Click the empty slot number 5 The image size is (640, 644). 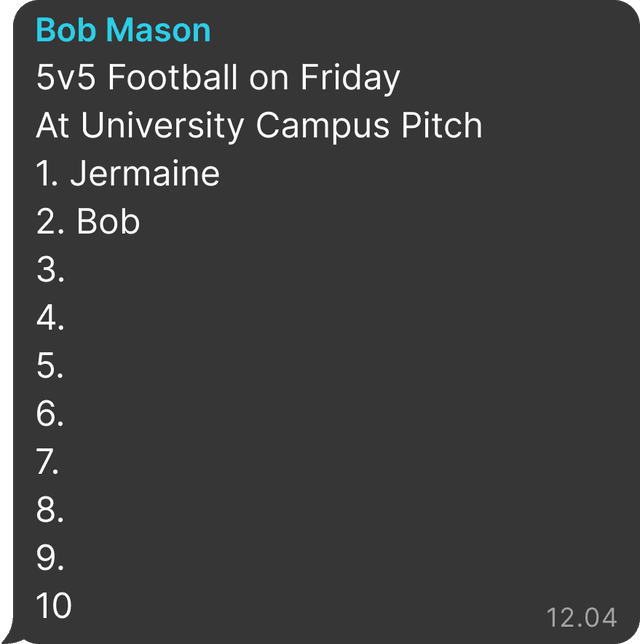pyautogui.click(x=50, y=366)
